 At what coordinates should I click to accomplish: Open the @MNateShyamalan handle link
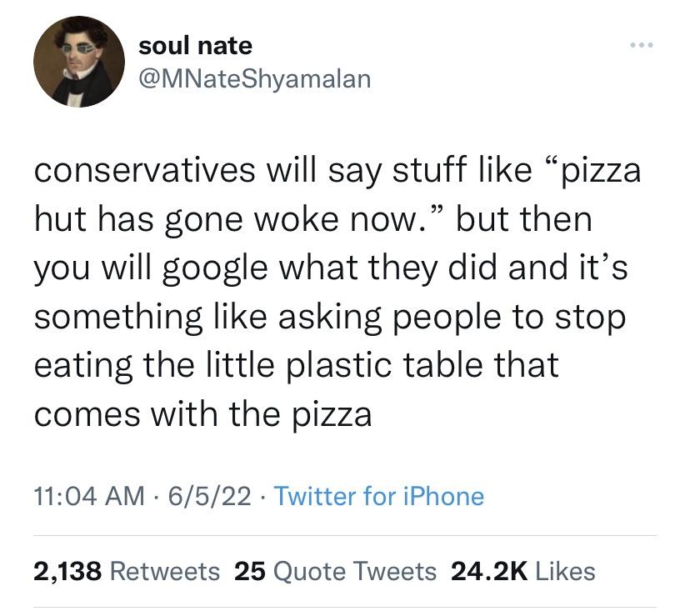[254, 78]
